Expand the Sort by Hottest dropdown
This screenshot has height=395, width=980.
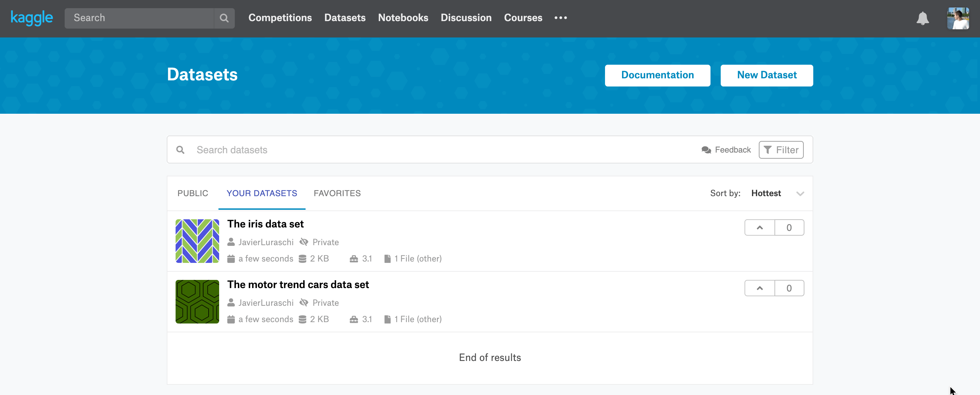pos(800,193)
